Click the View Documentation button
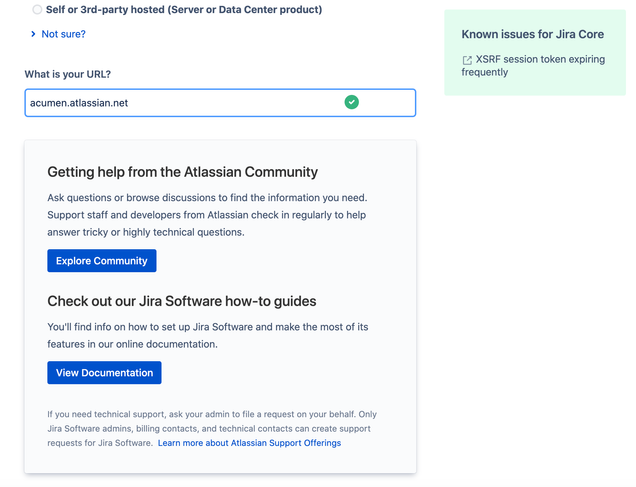636x487 pixels. click(104, 373)
